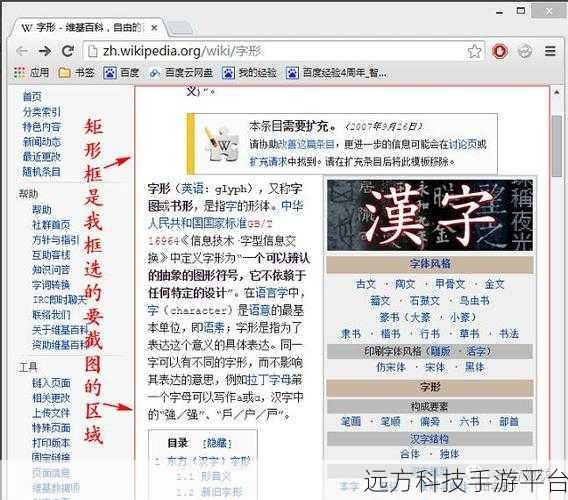Viewport: 568px width, 500px height.
Task: Open 石鼓文 in the infobox
Action: coord(425,301)
